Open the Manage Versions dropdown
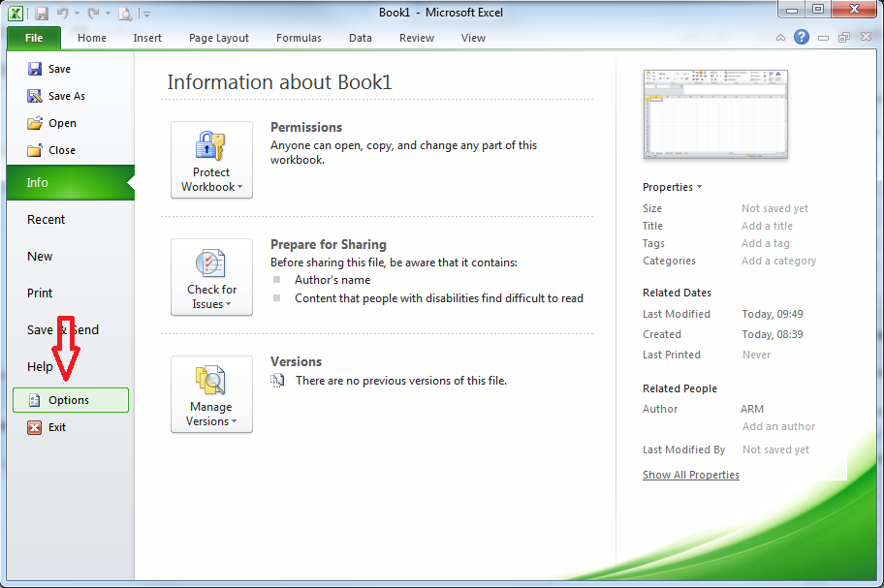This screenshot has width=884, height=588. point(211,394)
